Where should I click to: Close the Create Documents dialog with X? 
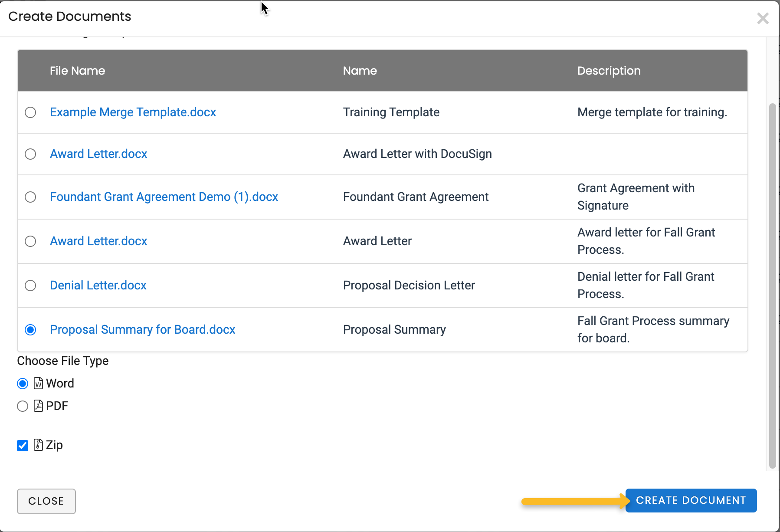[x=763, y=18]
